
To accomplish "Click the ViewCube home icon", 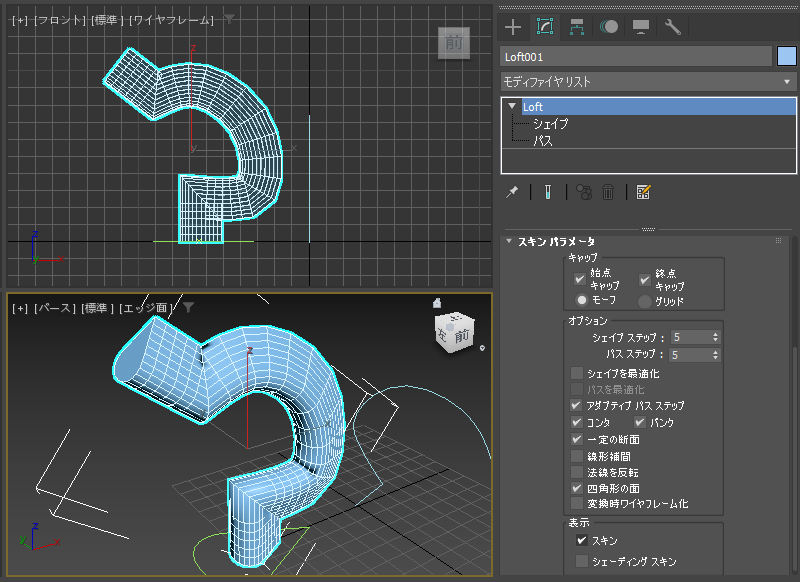I will click(x=437, y=303).
